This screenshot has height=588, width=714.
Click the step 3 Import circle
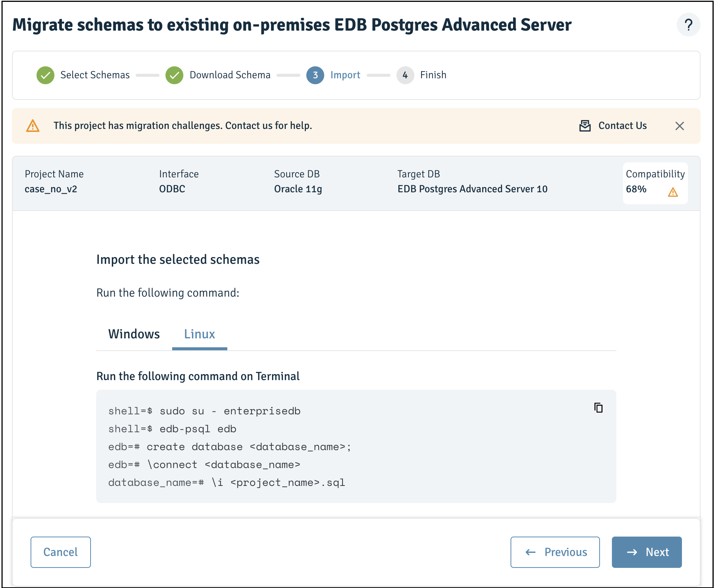[315, 75]
